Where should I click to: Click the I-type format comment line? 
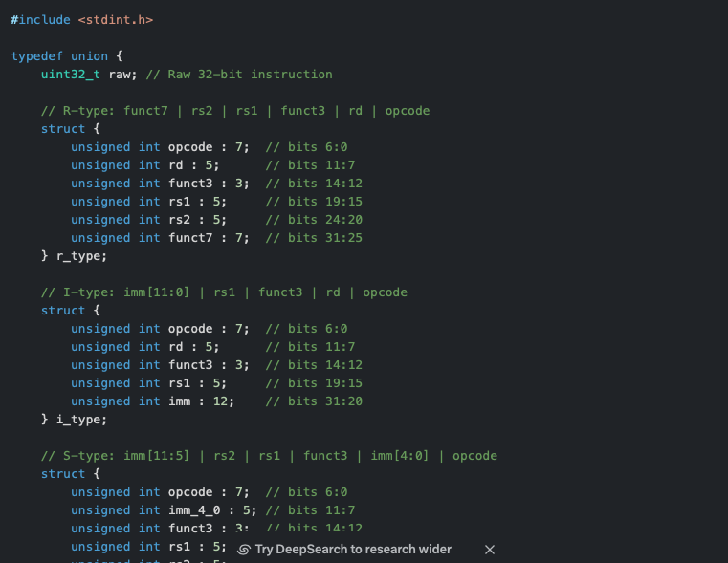click(x=224, y=292)
